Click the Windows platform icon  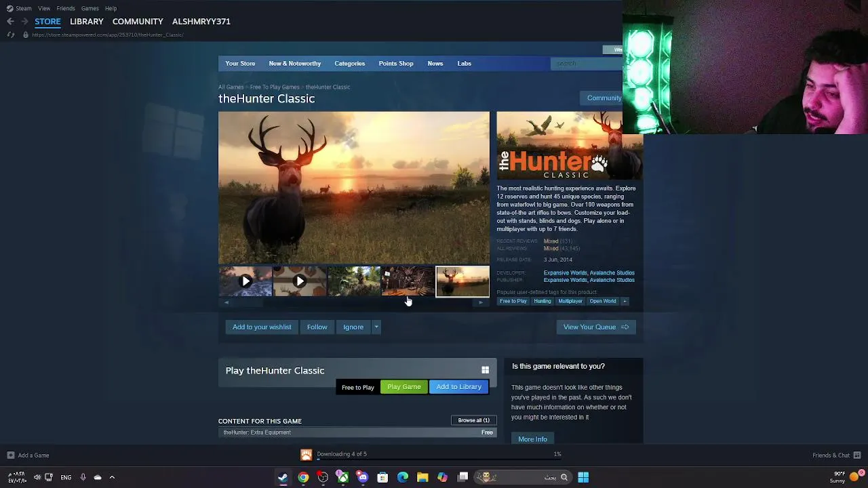pos(485,371)
